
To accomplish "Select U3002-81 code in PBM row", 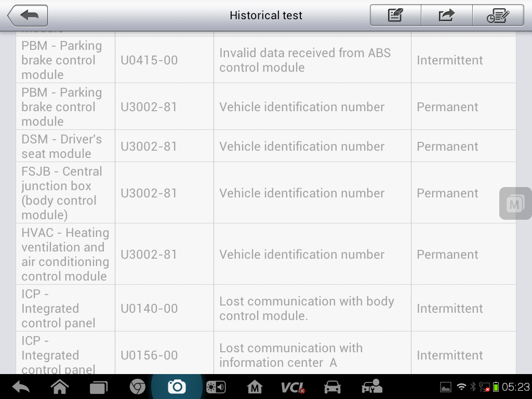I will pos(165,107).
